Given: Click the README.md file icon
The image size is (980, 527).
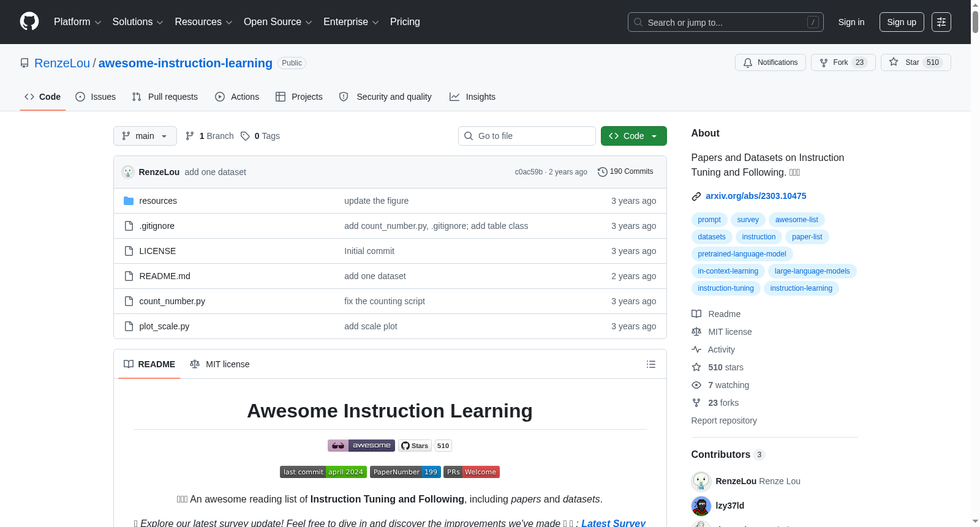Looking at the screenshot, I should click(129, 276).
